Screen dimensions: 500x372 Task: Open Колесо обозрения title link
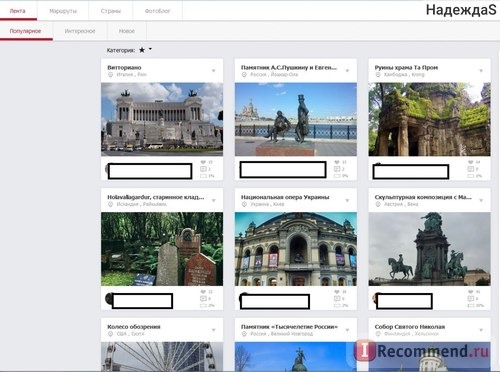point(134,327)
